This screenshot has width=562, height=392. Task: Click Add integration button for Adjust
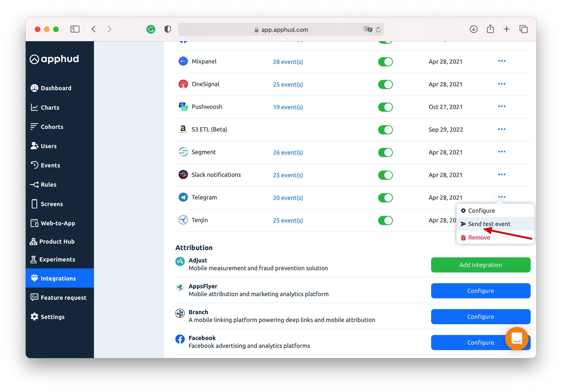pos(480,265)
